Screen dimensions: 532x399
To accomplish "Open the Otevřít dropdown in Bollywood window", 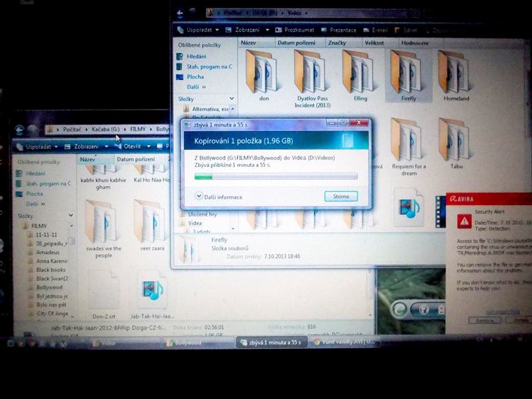I will tap(149, 146).
